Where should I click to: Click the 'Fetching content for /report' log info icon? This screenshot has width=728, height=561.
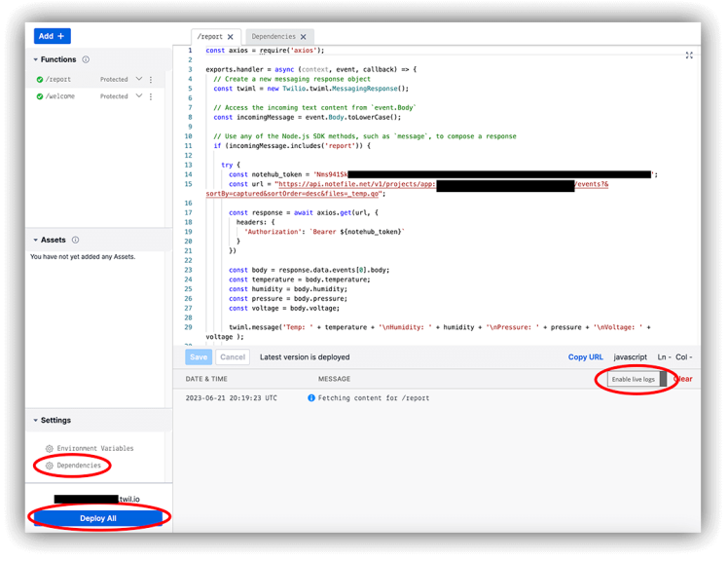pyautogui.click(x=311, y=397)
